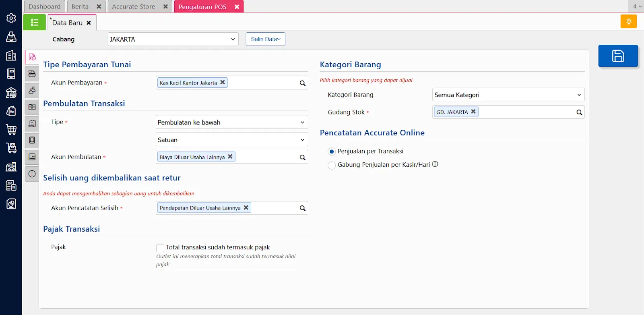Viewport: 644px width, 315px height.
Task: Close the Pengaturan POS tab
Action: (x=237, y=7)
